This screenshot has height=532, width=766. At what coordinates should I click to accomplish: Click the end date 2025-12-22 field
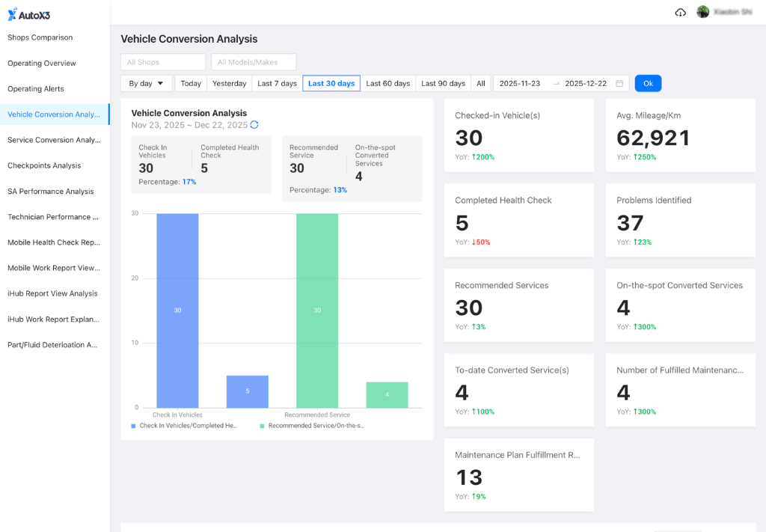586,84
